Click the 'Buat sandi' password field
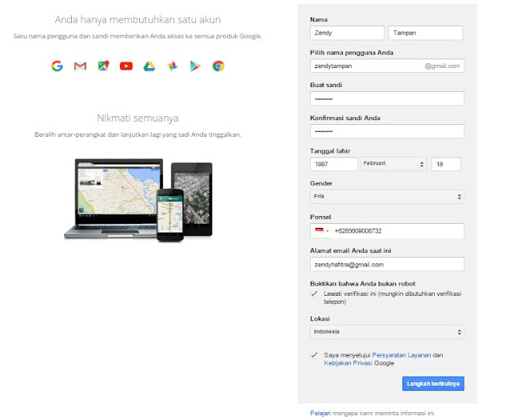 [x=387, y=98]
